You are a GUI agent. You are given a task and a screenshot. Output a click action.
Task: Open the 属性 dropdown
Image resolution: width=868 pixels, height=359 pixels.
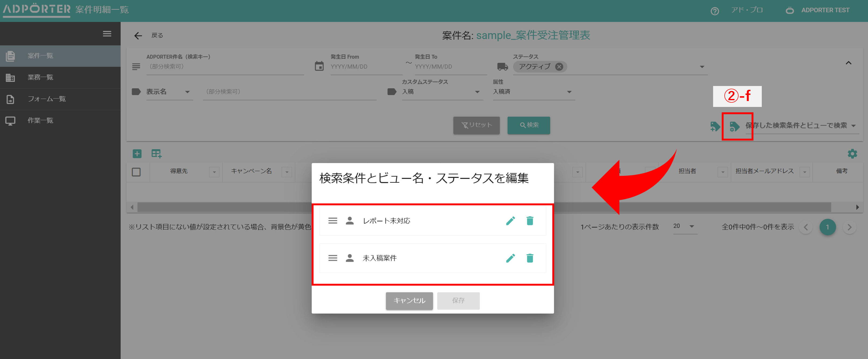coord(533,92)
